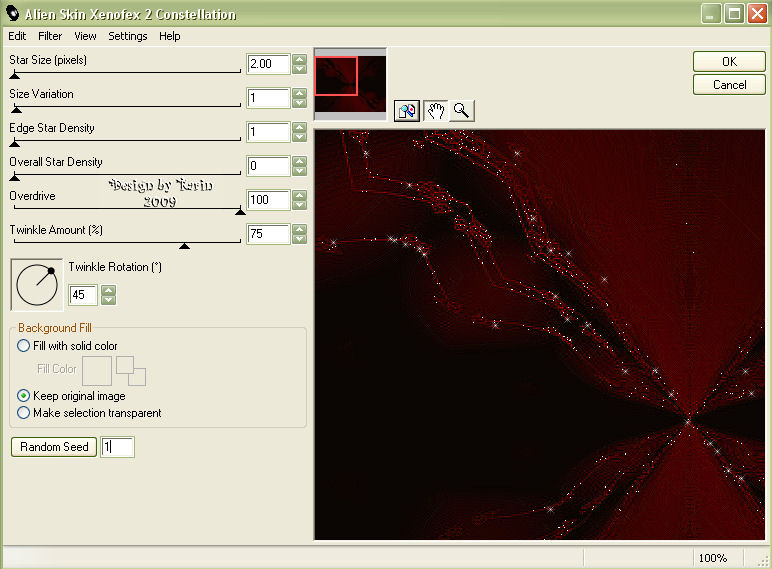This screenshot has height=569, width=772.
Task: Click the 100% zoom level in status bar
Action: pos(712,558)
